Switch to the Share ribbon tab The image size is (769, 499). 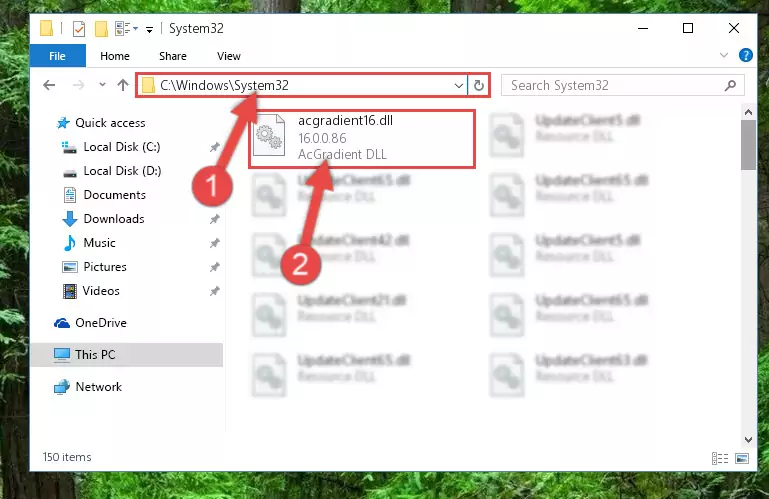click(173, 56)
